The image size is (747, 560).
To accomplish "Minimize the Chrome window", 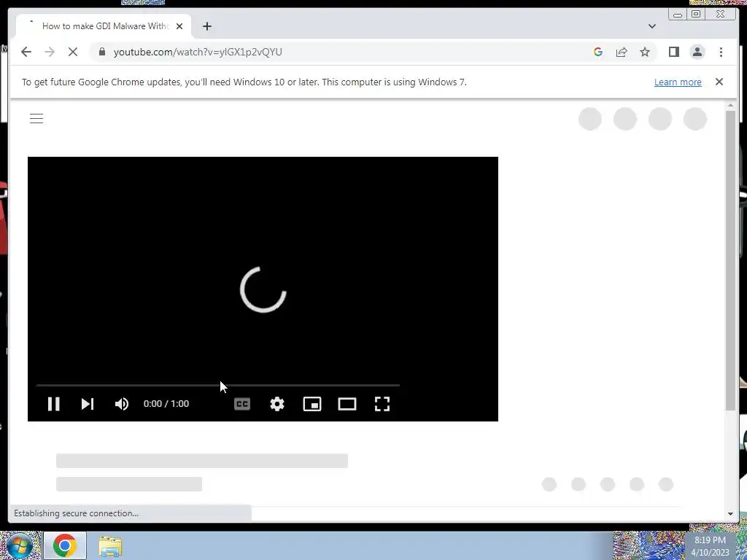I will pos(678,15).
